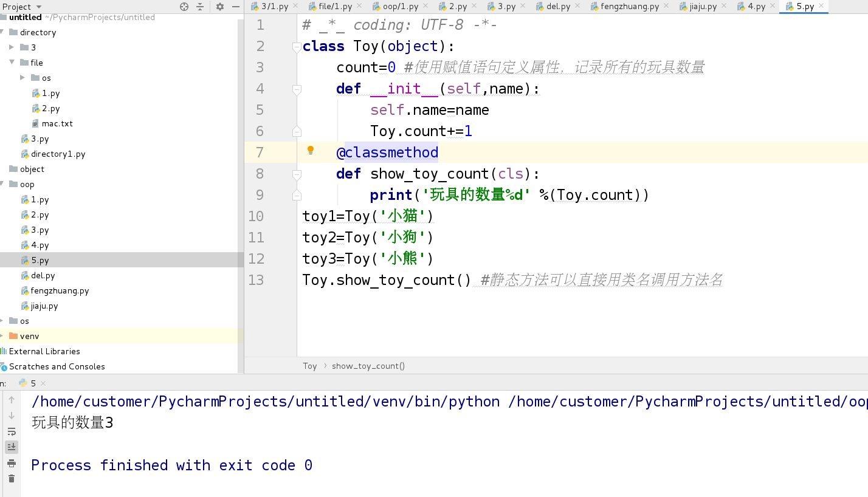This screenshot has height=497, width=868.
Task: Click line number 13 in gutter
Action: [x=257, y=280]
